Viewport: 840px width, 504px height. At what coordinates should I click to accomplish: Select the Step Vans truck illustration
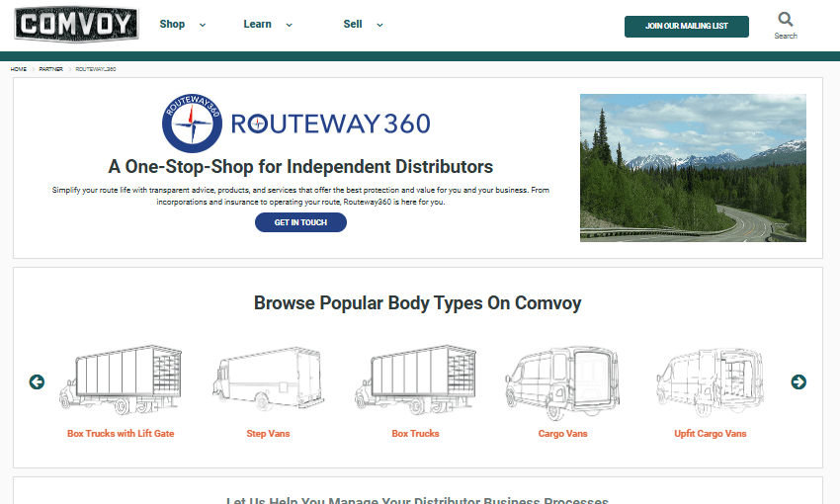[268, 379]
